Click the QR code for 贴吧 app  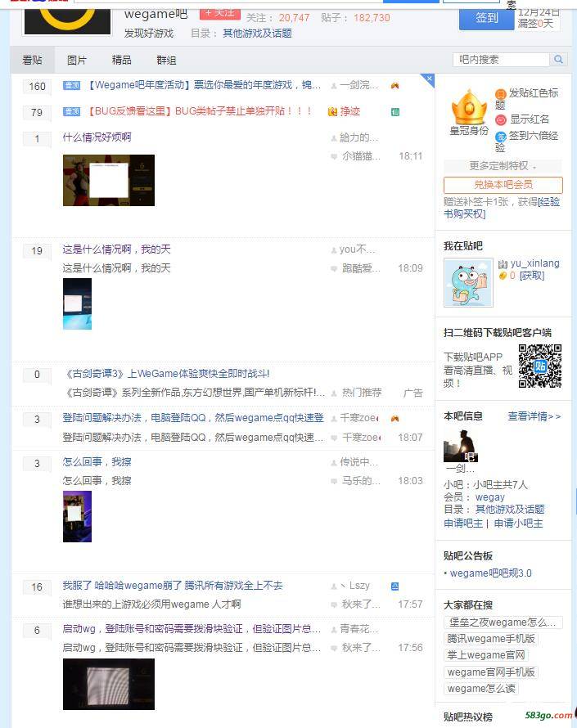540,366
